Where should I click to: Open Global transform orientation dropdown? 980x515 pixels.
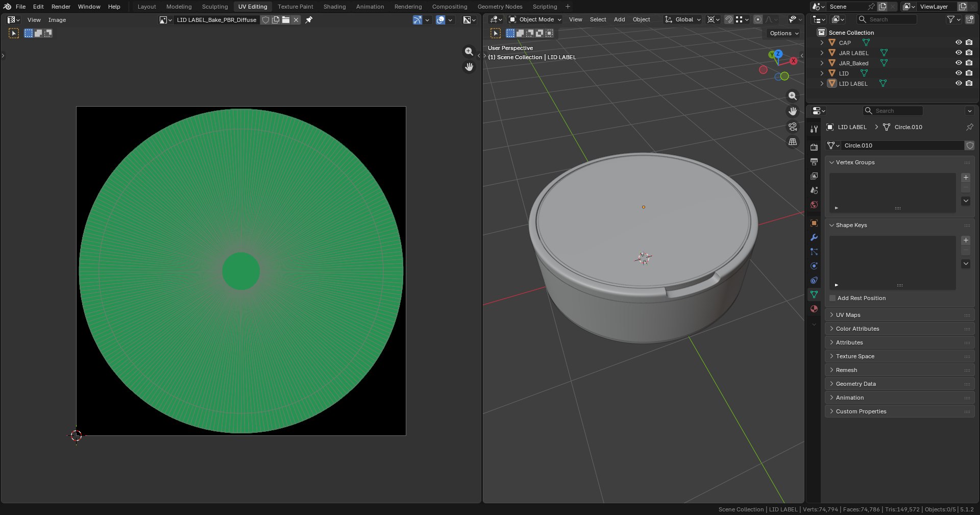coord(683,19)
